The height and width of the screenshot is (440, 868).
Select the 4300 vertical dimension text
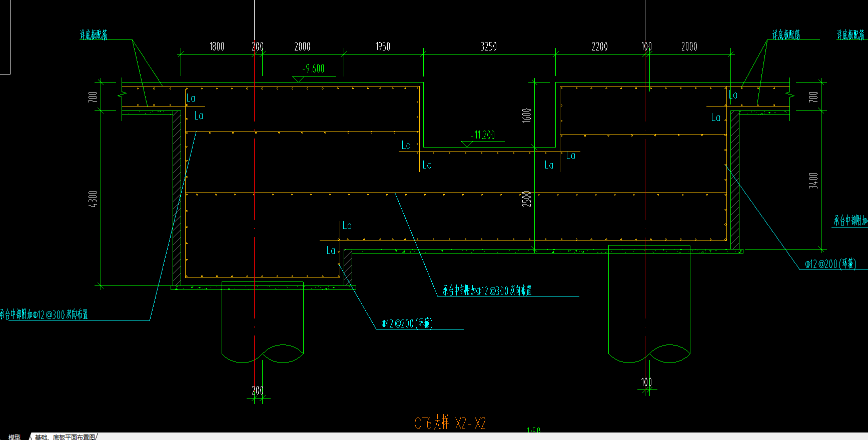[x=93, y=199]
